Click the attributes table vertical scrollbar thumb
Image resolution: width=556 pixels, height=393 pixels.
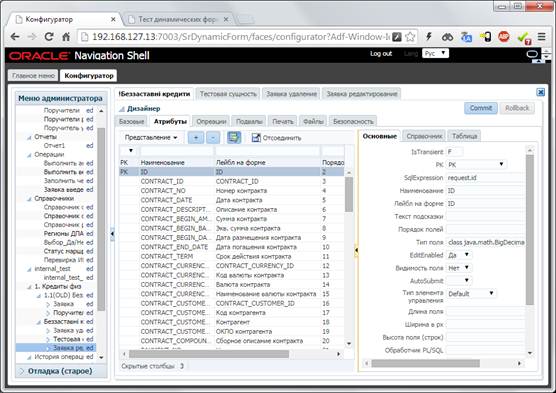(349, 194)
